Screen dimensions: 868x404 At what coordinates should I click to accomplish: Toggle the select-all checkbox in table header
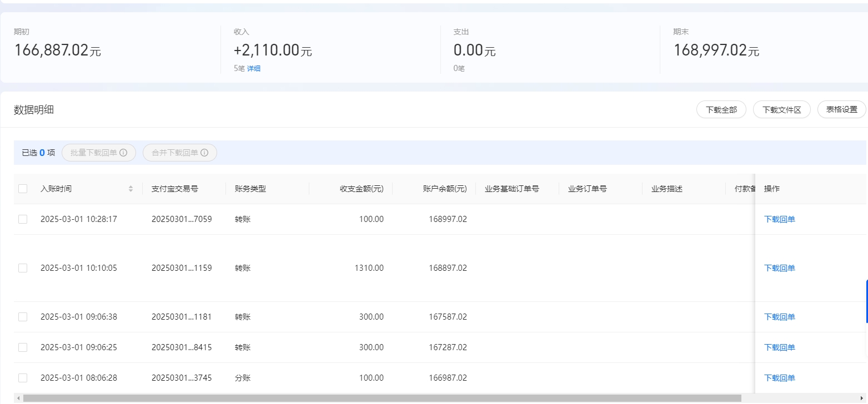tap(23, 189)
